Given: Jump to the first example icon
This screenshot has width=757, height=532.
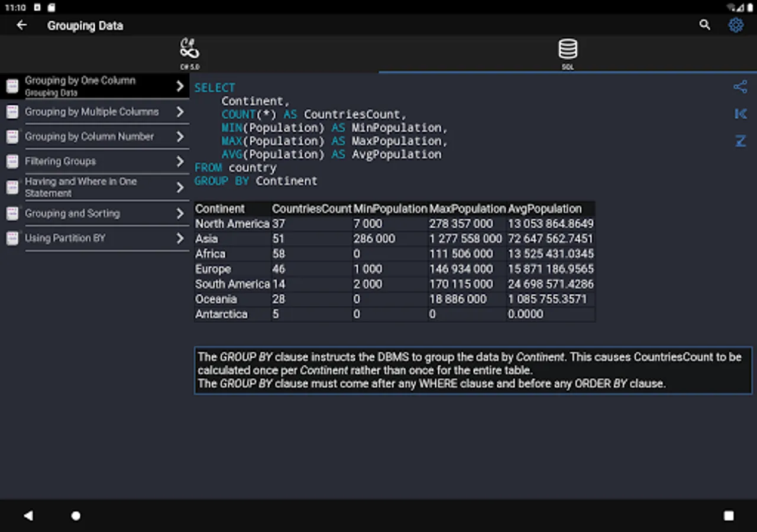Looking at the screenshot, I should tap(740, 113).
